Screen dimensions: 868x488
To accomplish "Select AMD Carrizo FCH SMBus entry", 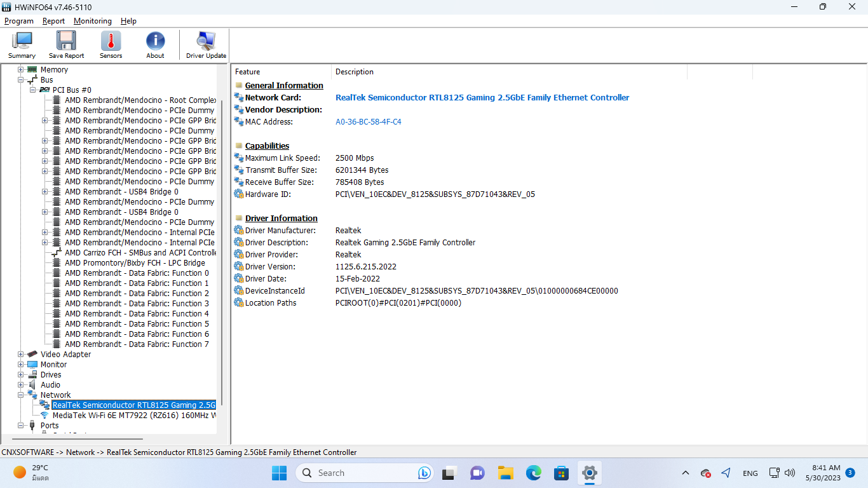I will 140,253.
